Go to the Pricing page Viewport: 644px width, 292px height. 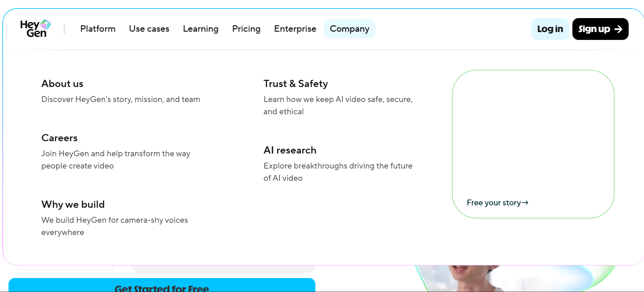246,29
